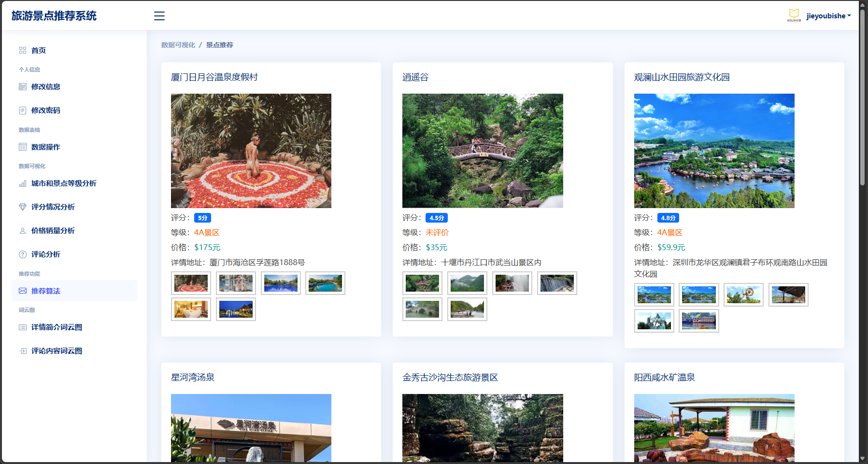Select the wooden pavilion thumbnail in 观澜山水田园 card
This screenshot has height=464, width=868.
point(788,295)
